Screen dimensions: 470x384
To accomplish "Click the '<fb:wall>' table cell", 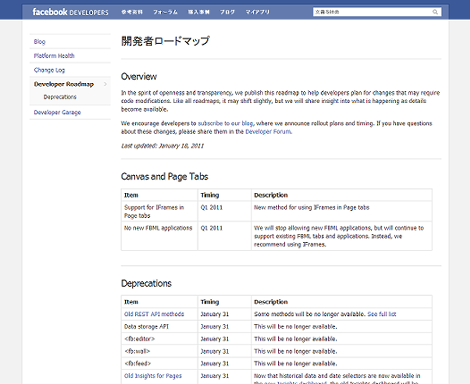I will [x=159, y=351].
